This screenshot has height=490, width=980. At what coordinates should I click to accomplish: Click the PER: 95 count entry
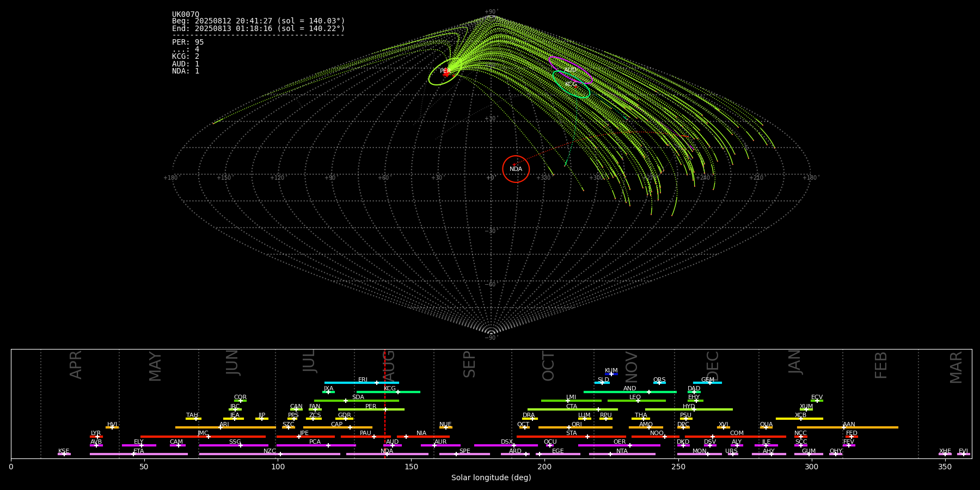click(x=188, y=42)
